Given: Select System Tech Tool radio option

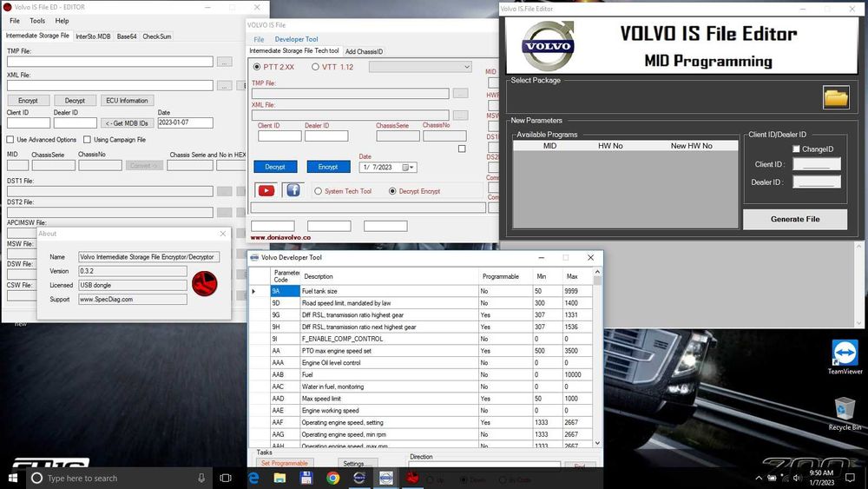Looking at the screenshot, I should 318,191.
